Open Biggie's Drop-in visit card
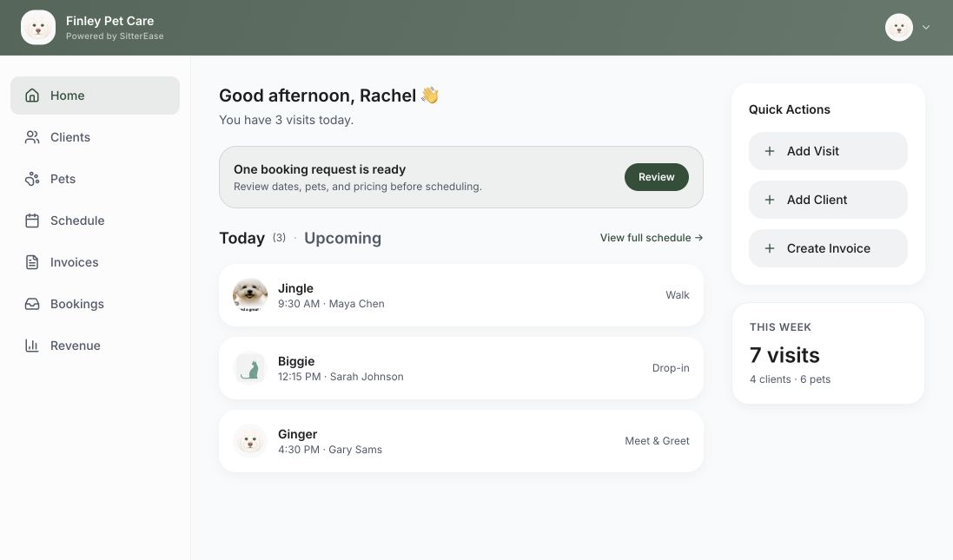 [461, 368]
